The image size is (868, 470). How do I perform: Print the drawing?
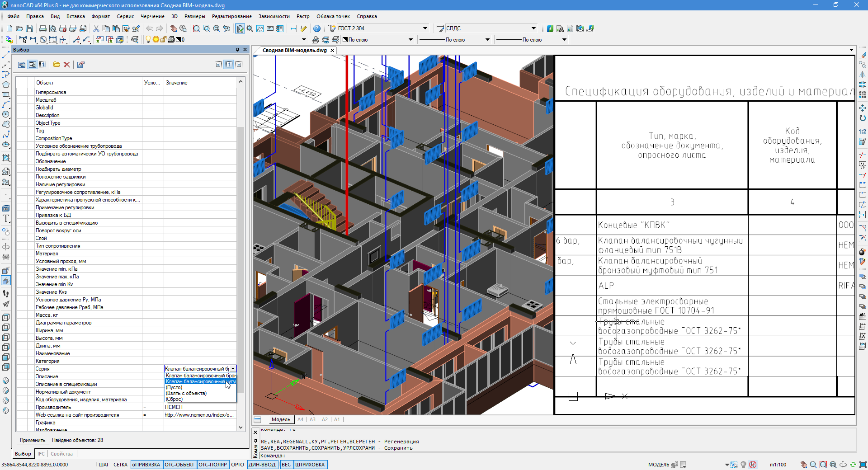pyautogui.click(x=42, y=28)
